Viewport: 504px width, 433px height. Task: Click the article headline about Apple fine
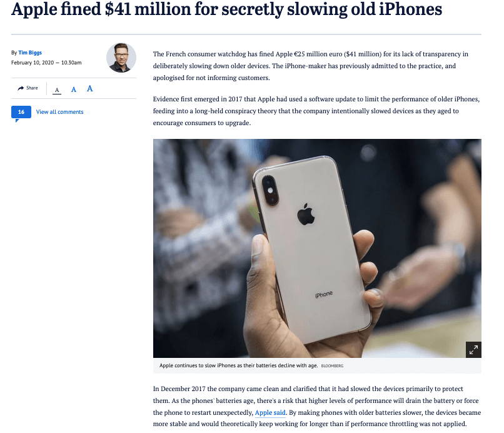pyautogui.click(x=226, y=9)
